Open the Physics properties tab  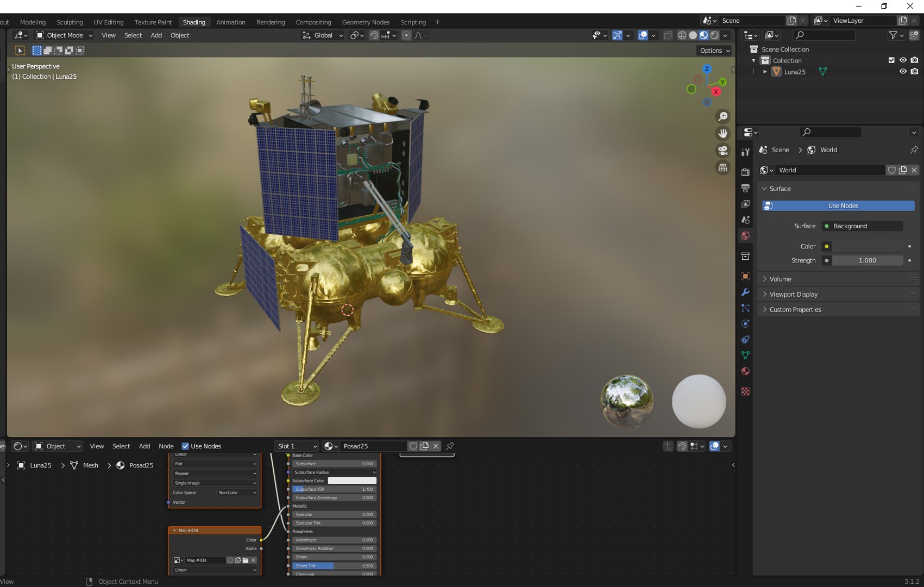click(x=745, y=323)
